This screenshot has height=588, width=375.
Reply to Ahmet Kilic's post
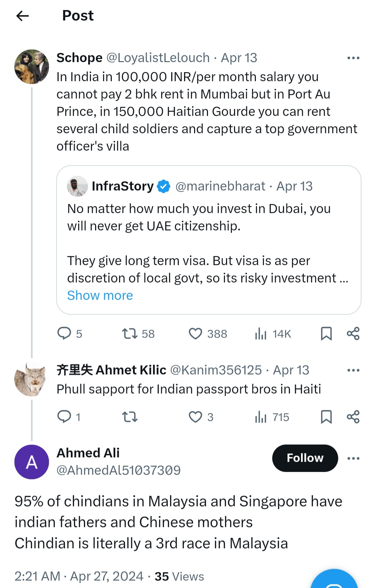pos(64,417)
